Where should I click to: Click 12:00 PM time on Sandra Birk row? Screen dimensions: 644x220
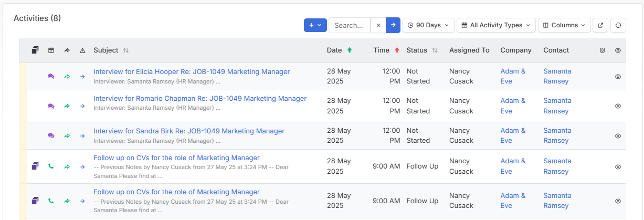(392, 135)
